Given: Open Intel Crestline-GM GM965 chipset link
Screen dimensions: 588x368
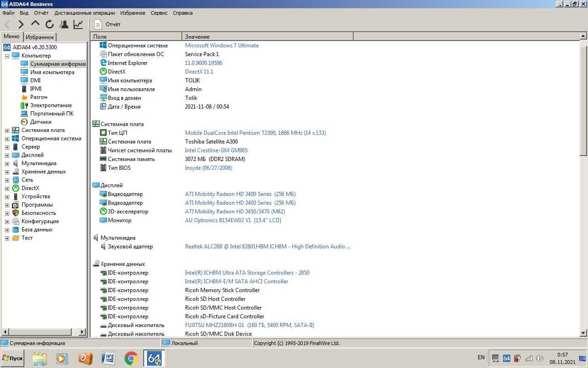Looking at the screenshot, I should tap(216, 150).
